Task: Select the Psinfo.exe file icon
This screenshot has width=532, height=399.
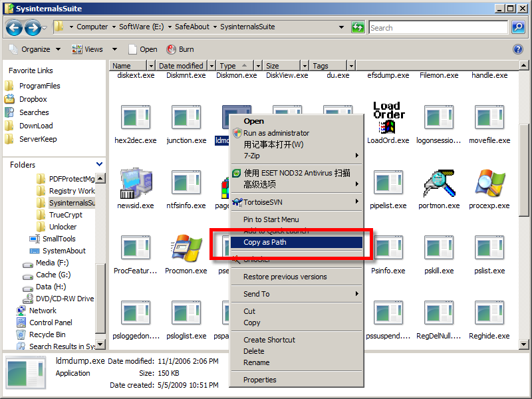Action: (x=388, y=247)
